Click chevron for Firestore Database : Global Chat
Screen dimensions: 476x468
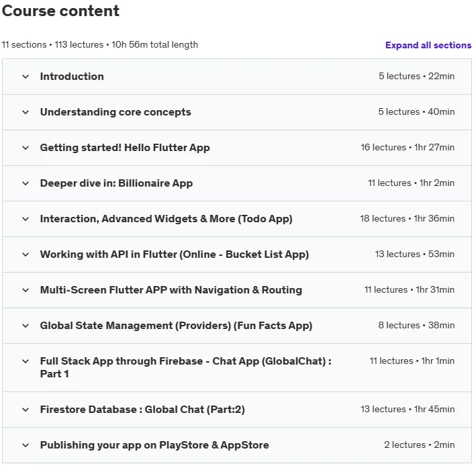point(26,410)
